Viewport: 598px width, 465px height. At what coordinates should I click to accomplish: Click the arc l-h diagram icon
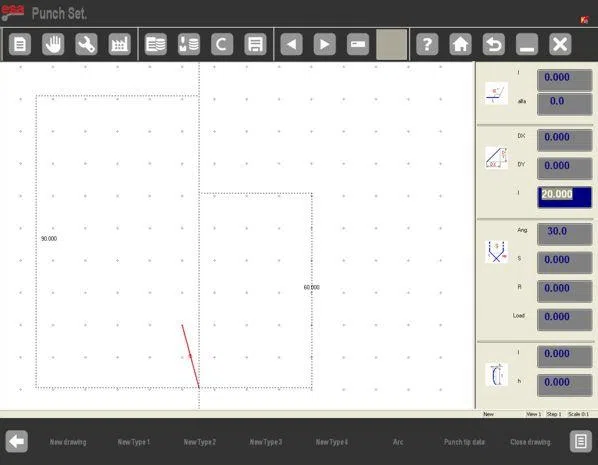click(x=496, y=375)
